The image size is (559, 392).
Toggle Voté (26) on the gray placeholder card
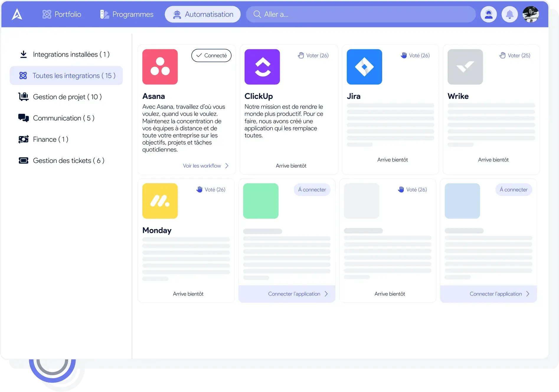[x=412, y=190]
